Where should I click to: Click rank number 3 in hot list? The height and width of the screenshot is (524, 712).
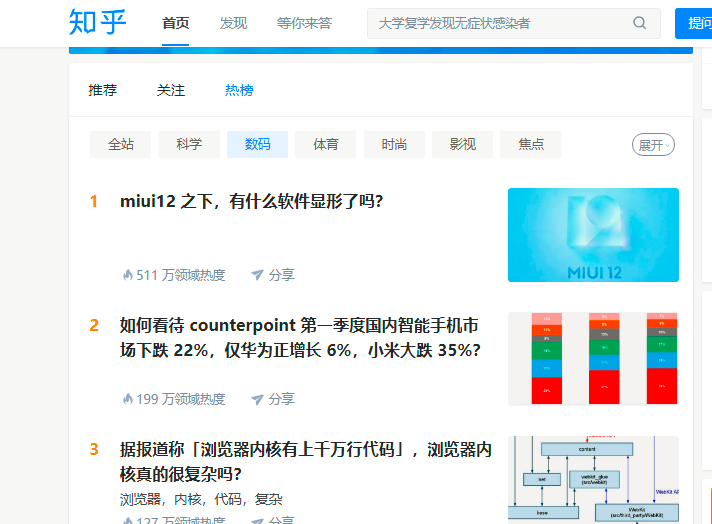pyautogui.click(x=94, y=449)
